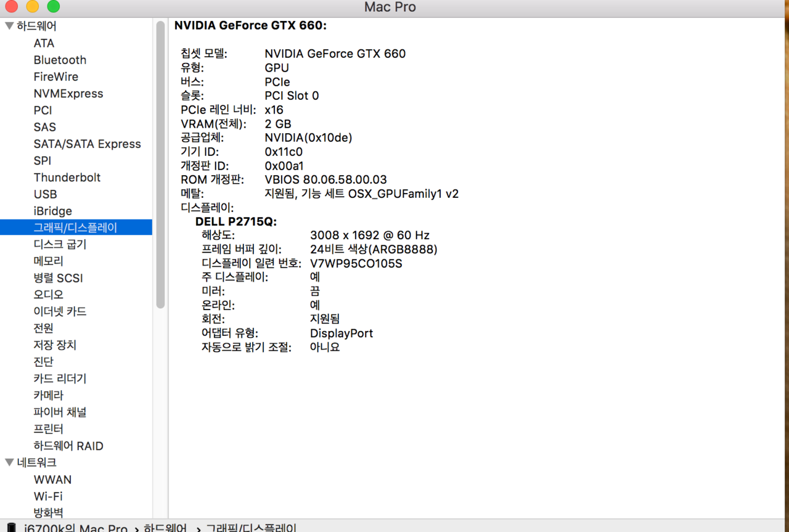789x532 pixels.
Task: Click 그래픽/디스플레이 in the bottom path bar
Action: pyautogui.click(x=251, y=528)
